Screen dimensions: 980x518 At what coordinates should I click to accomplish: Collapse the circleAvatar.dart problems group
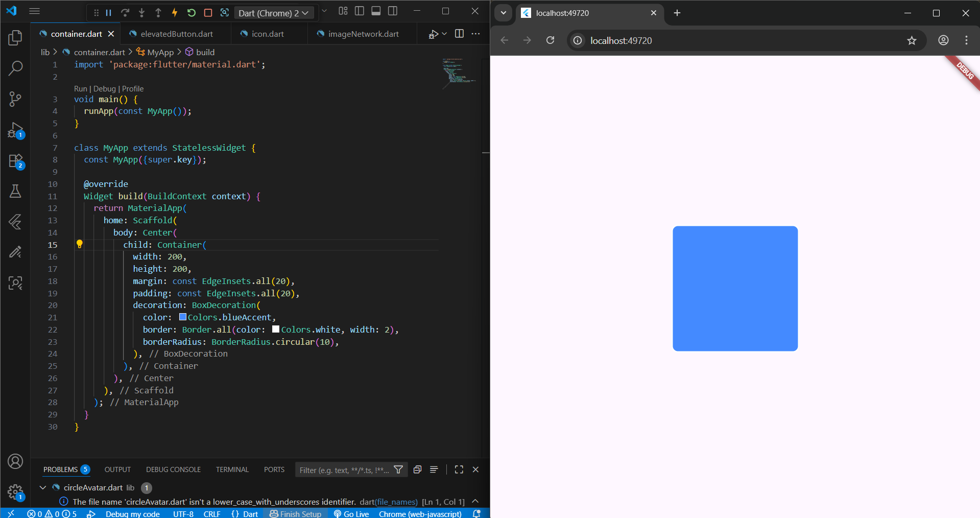[x=43, y=487]
